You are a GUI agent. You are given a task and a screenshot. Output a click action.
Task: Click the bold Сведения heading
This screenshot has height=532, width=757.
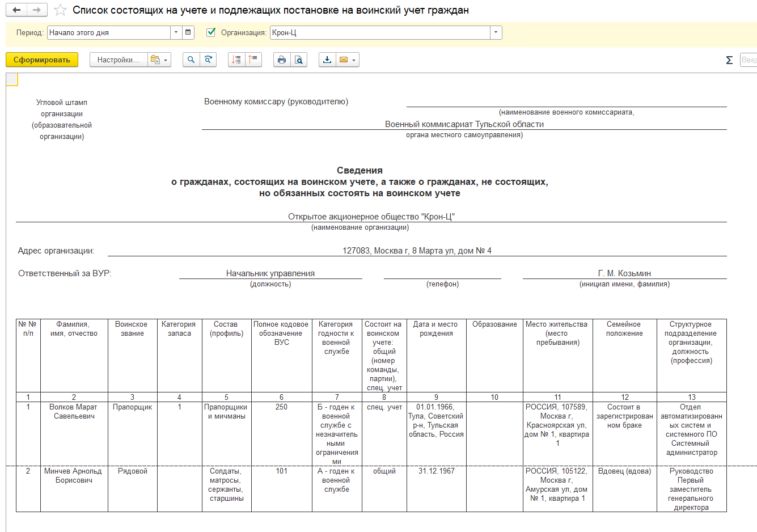(x=360, y=170)
